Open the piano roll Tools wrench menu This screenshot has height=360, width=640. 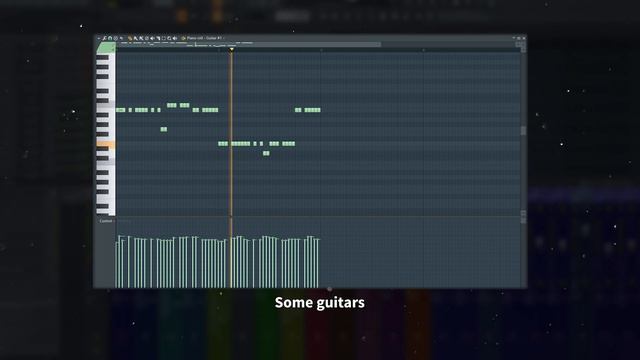tap(104, 38)
